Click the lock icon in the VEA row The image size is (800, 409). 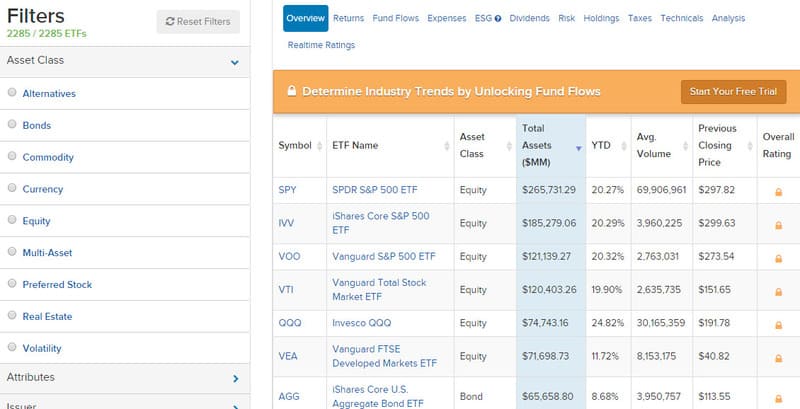pos(778,356)
